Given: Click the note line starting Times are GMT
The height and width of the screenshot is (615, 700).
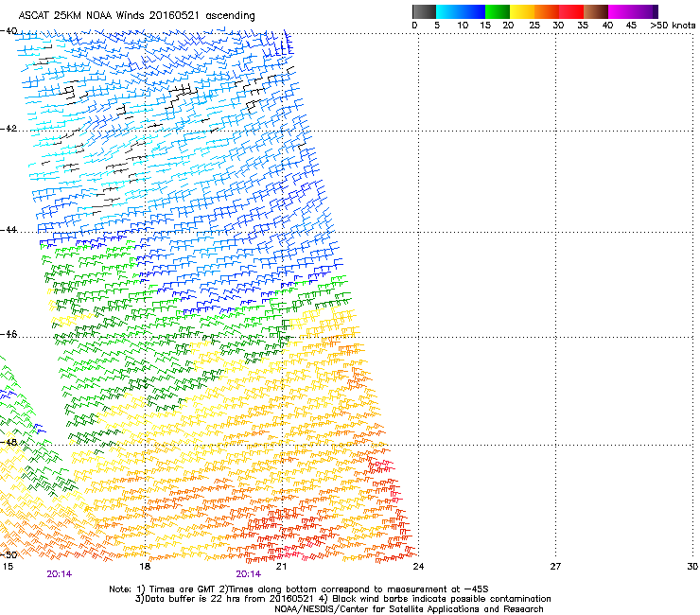Looking at the screenshot, I should [x=299, y=589].
